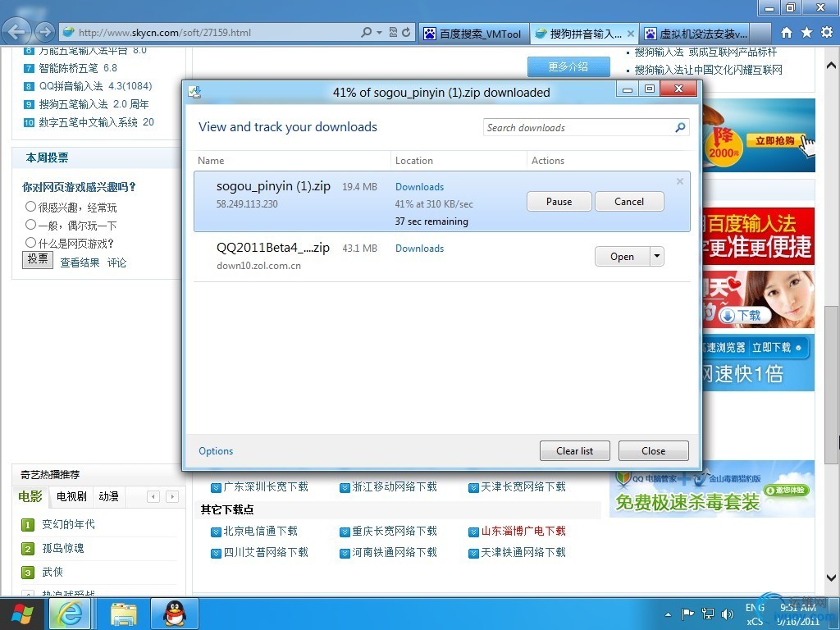Click the taskbar clock
This screenshot has height=630, width=840.
[x=797, y=614]
